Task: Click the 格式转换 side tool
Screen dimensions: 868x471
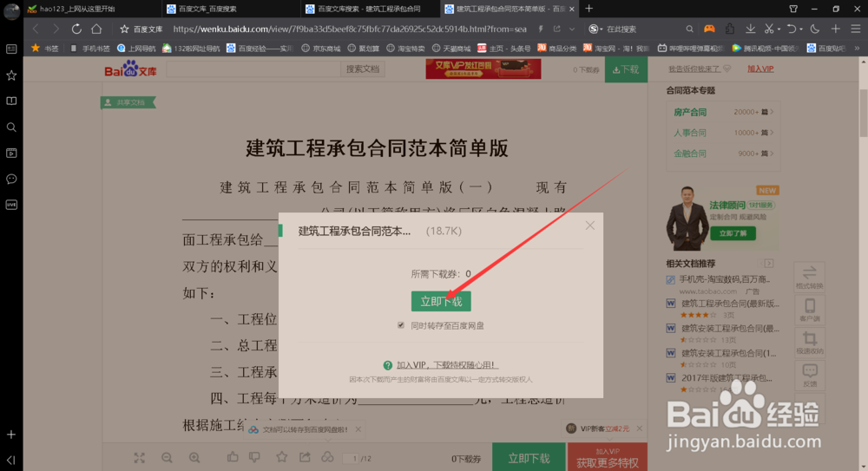Action: pyautogui.click(x=809, y=278)
